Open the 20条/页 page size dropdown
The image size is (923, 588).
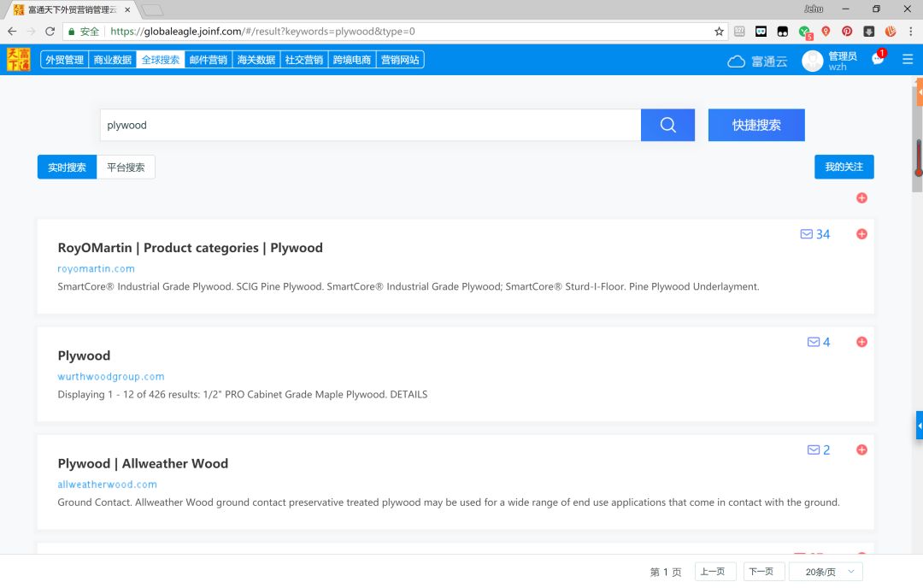pyautogui.click(x=826, y=572)
